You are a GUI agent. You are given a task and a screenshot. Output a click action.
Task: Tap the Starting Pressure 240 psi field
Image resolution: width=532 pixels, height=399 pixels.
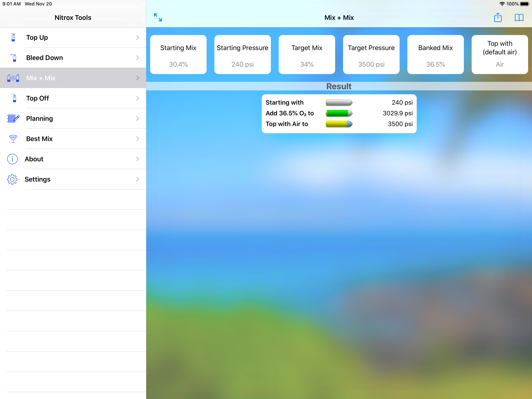(242, 55)
